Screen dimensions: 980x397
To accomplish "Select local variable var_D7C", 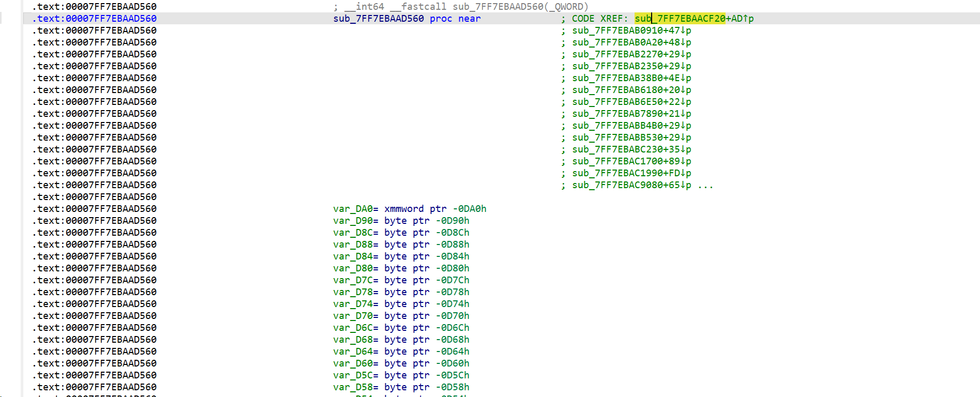I will [353, 280].
